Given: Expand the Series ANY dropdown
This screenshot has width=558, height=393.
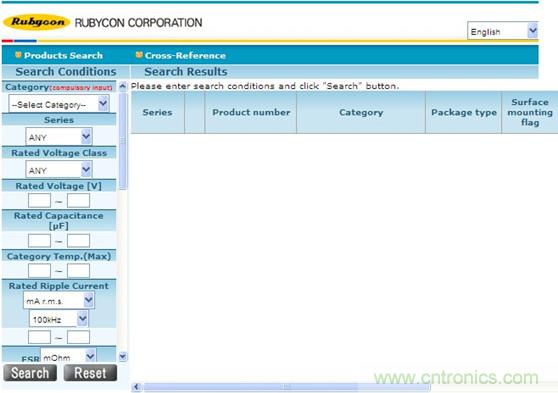Looking at the screenshot, I should point(59,137).
